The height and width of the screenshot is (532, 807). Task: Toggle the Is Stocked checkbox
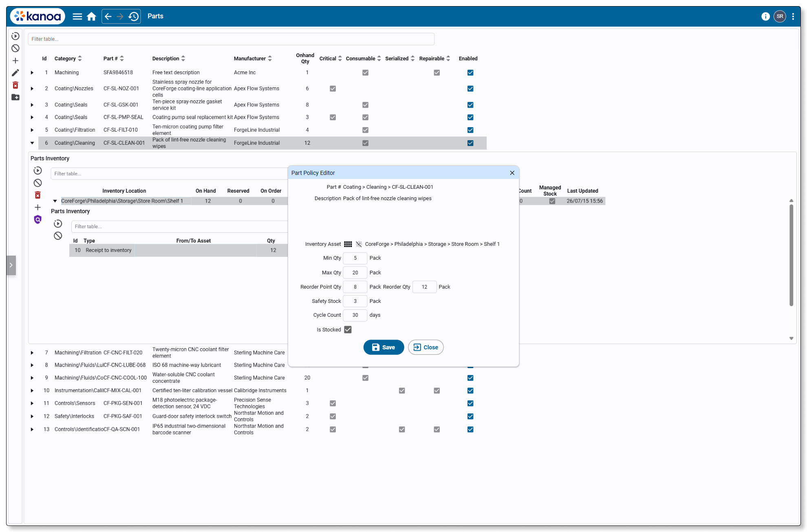tap(348, 329)
